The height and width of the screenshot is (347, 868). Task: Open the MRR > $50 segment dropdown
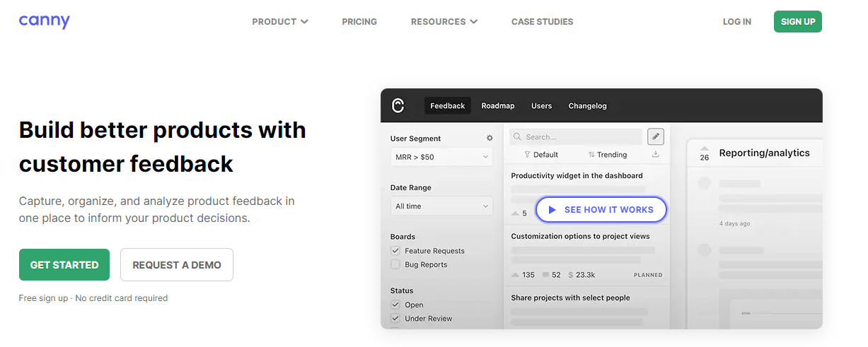coord(441,157)
